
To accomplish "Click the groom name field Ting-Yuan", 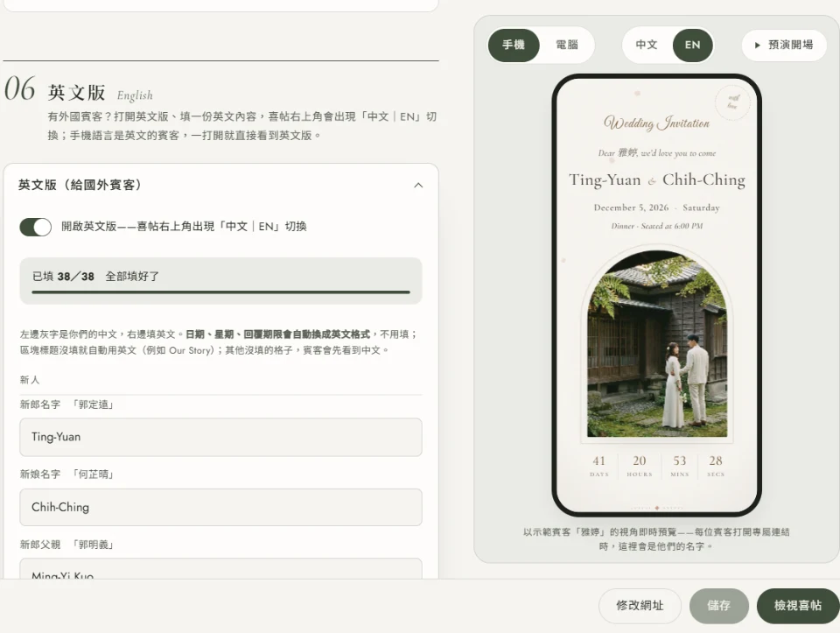I will tap(220, 438).
